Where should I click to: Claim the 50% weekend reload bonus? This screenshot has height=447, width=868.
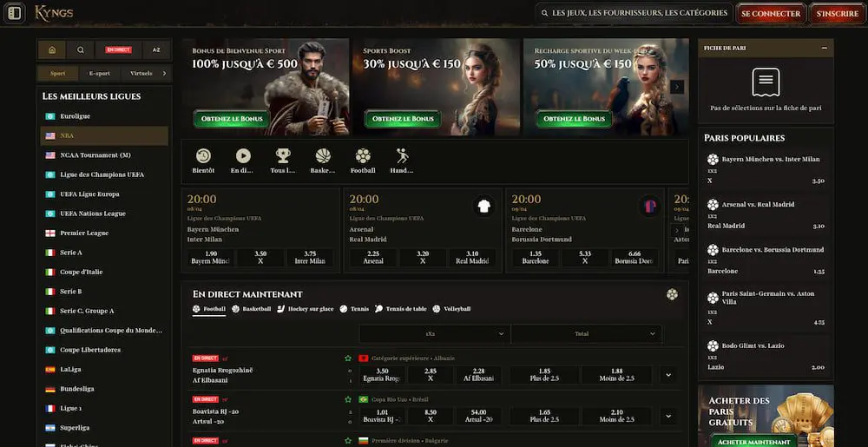point(574,119)
